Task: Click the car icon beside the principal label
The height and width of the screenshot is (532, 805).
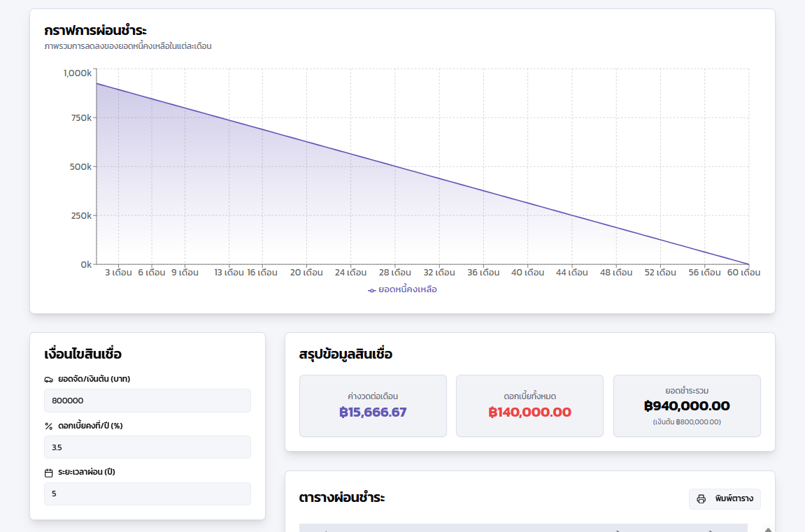Action: 49,380
